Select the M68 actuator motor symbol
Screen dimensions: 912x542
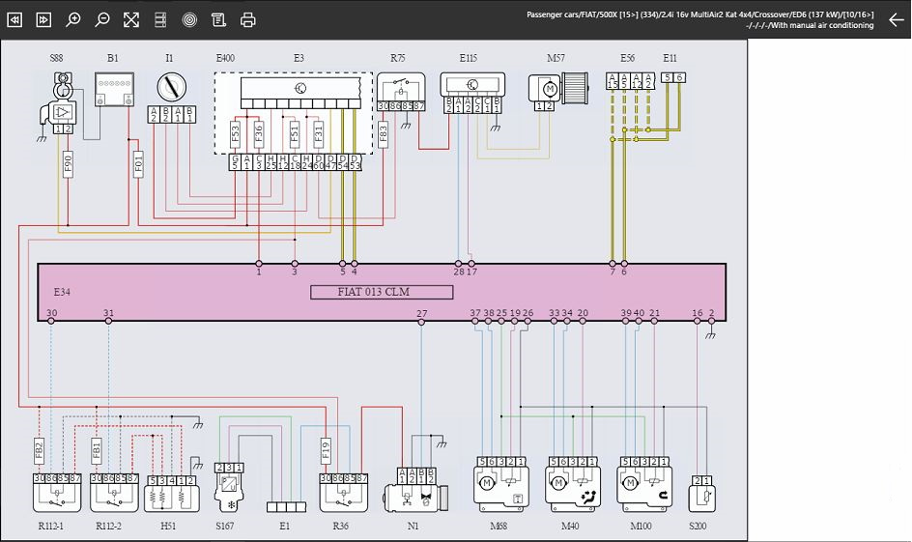[501, 484]
